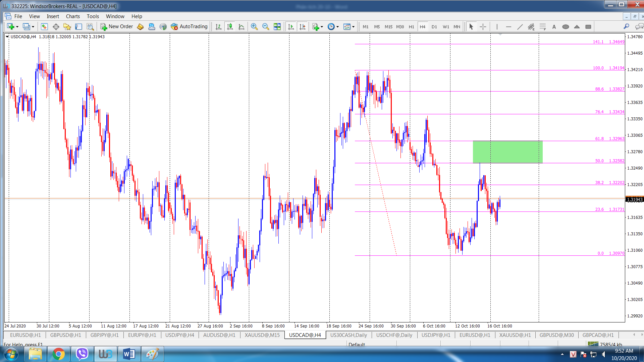
Task: Expand the Indicators dropdown arrow
Action: (322, 27)
